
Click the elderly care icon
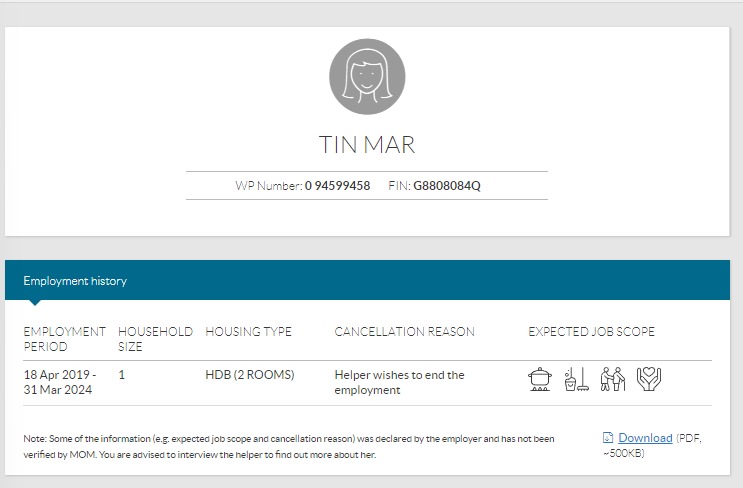coord(612,380)
